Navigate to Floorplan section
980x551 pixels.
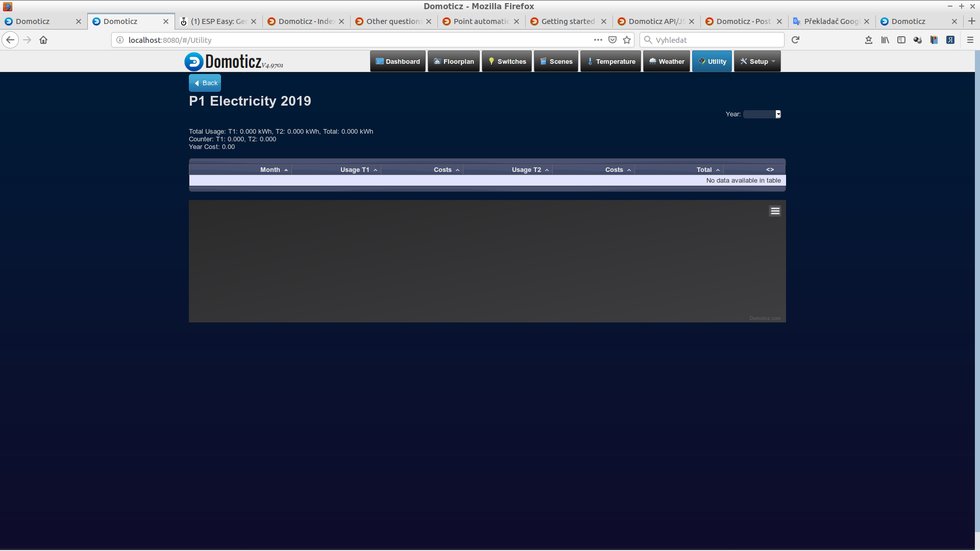454,61
